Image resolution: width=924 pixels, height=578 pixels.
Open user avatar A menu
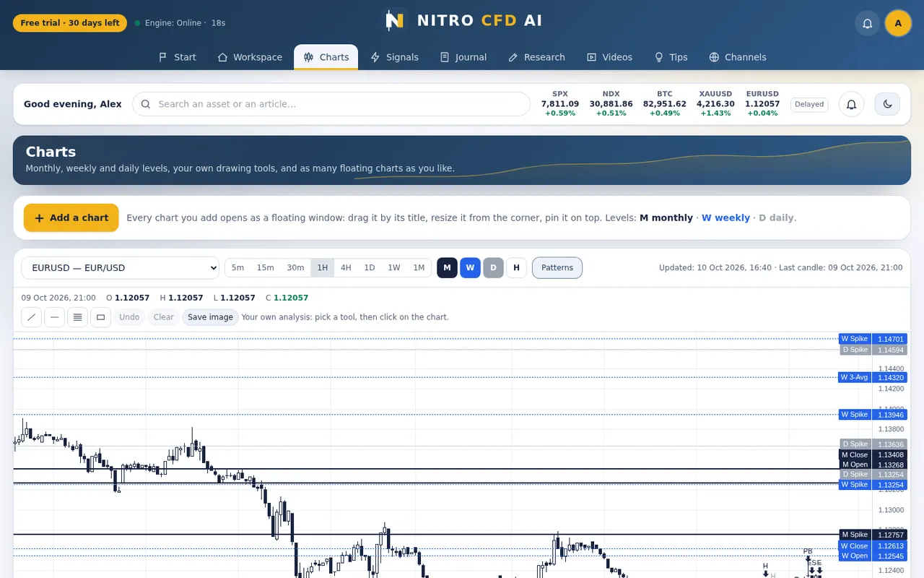(x=898, y=23)
